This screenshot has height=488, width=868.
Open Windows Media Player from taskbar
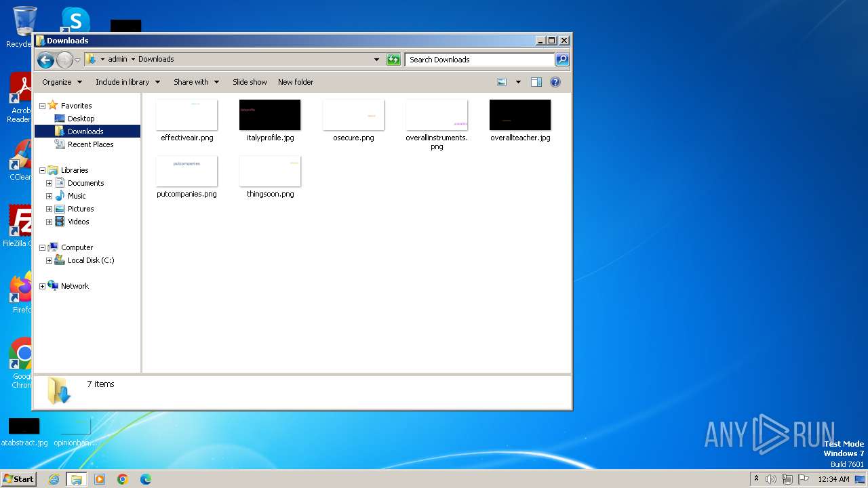coord(100,479)
